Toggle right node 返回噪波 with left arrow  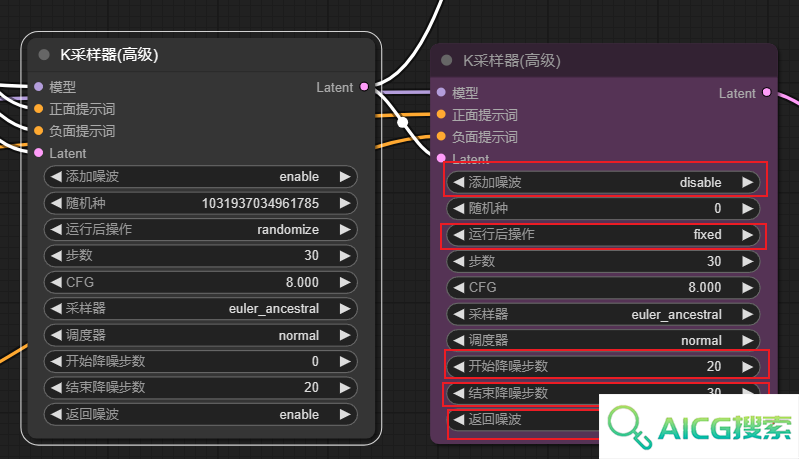coord(459,419)
